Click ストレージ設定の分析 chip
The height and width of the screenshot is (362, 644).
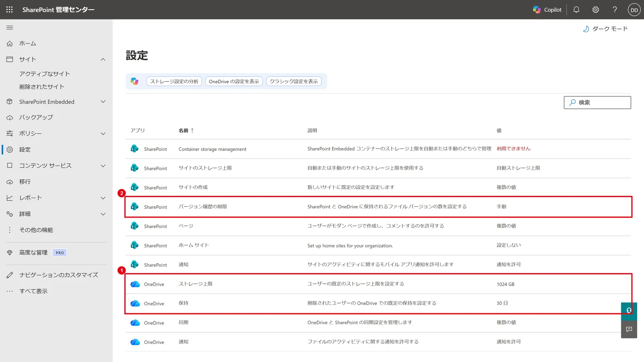click(174, 81)
